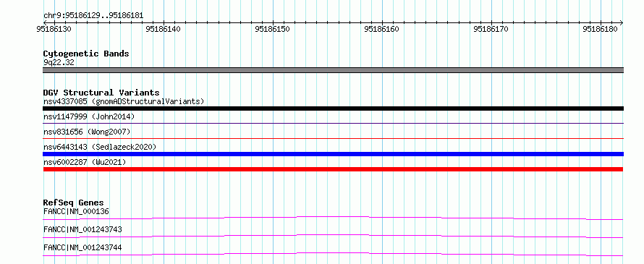Open variant nsv1147999 (John2014) label
Viewport: 644px width, 264px height.
89,116
